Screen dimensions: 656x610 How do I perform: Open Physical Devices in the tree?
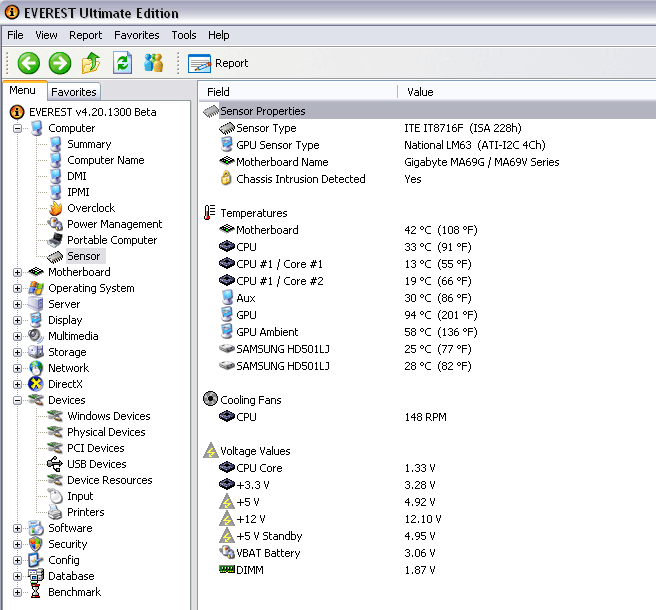coord(106,432)
